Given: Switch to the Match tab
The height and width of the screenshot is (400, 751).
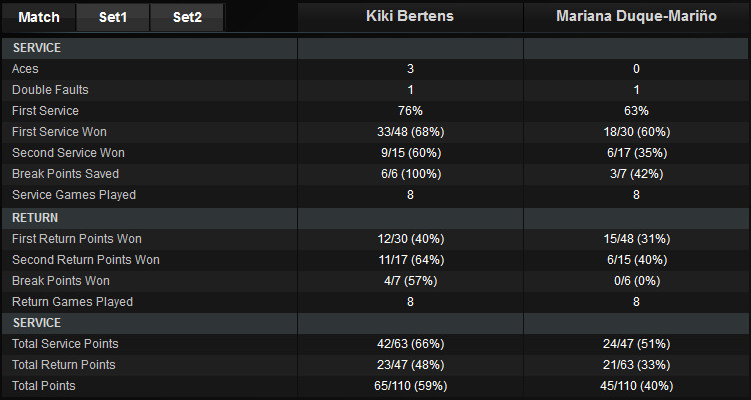Looking at the screenshot, I should (x=39, y=17).
